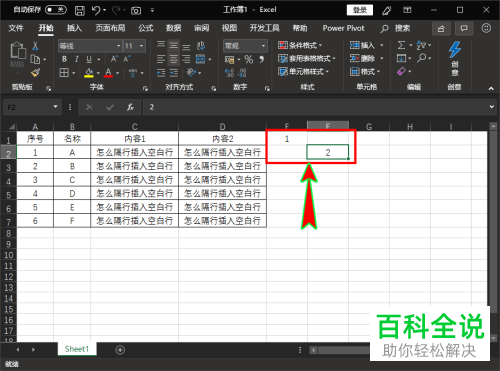The width and height of the screenshot is (500, 371).
Task: Click the Percent Style icon
Action: tap(249, 60)
